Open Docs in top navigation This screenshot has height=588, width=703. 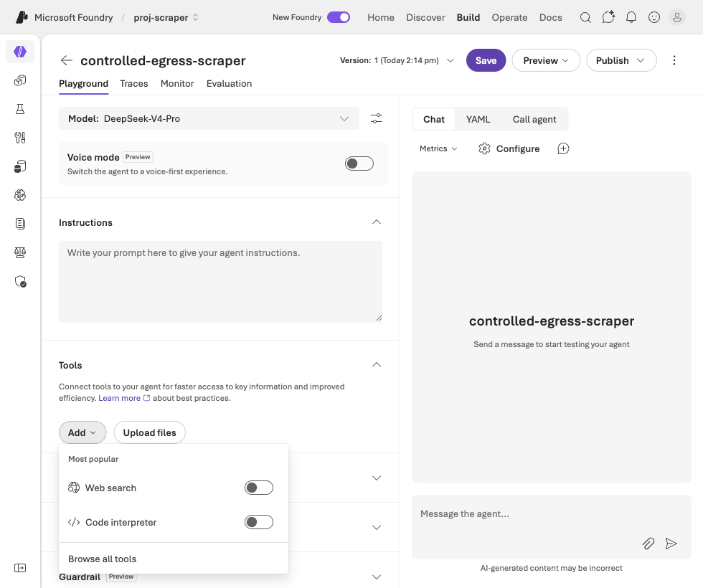point(551,17)
